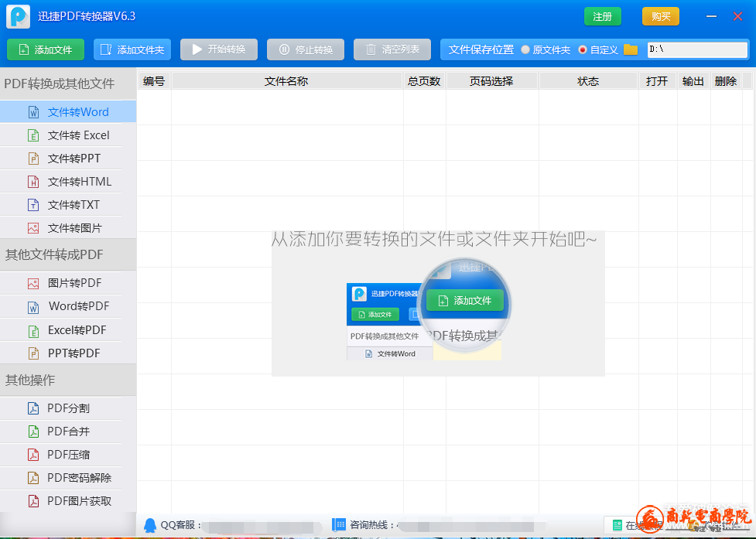
Task: Click the 咨询热线 phone icon
Action: [339, 524]
